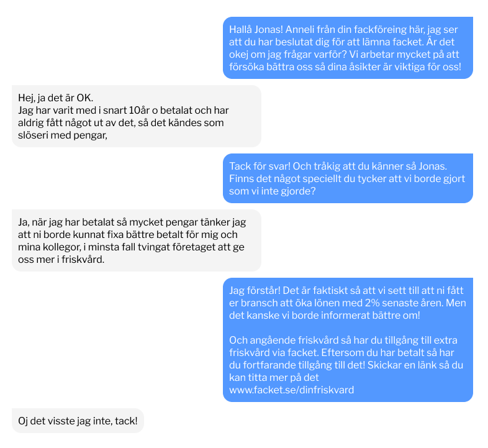The image size is (488, 448).
Task: Click the phrase 'slöseri med pengar,'
Action: tap(63, 135)
